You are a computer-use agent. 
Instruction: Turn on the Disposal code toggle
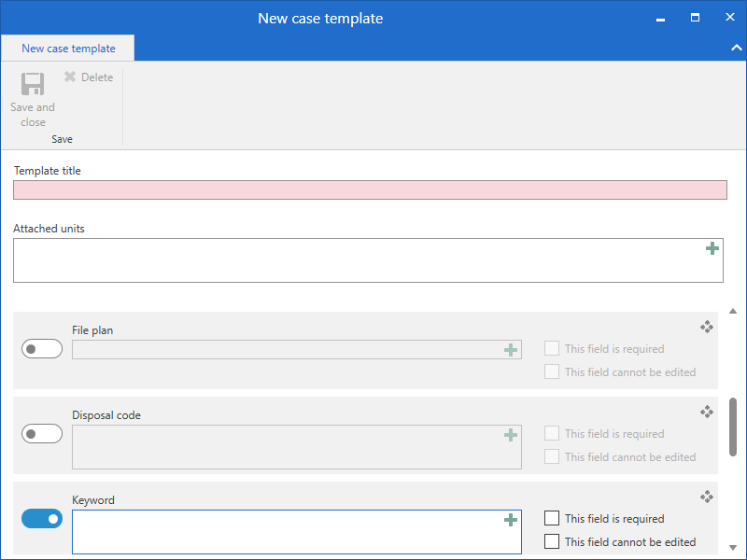coord(42,434)
